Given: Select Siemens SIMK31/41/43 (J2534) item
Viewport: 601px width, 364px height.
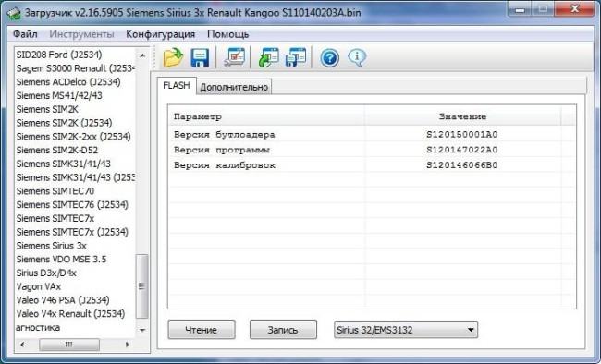Looking at the screenshot, I should tap(75, 177).
